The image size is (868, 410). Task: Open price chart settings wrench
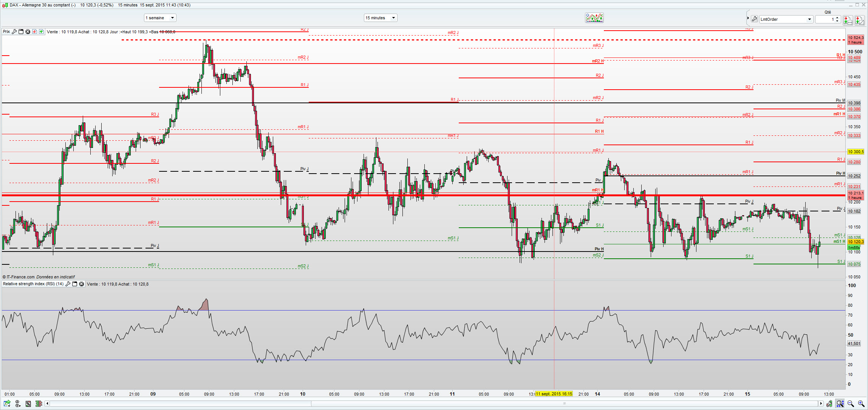pyautogui.click(x=14, y=32)
